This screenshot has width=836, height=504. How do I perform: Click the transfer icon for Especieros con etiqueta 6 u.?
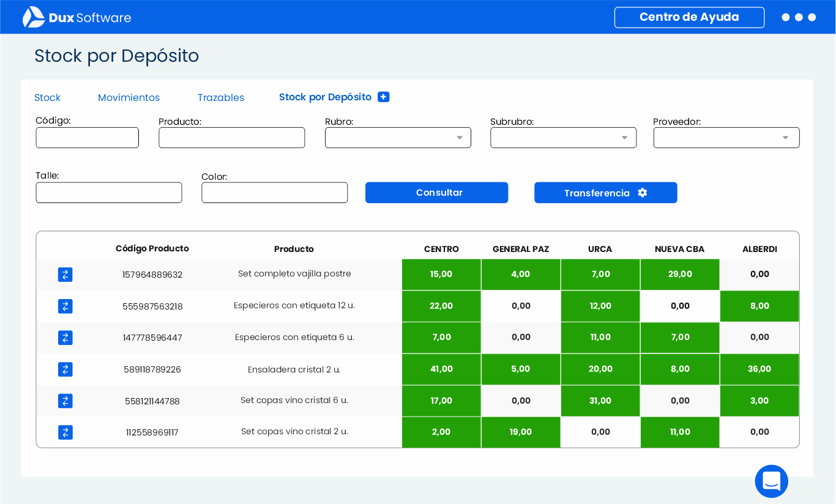coord(65,337)
